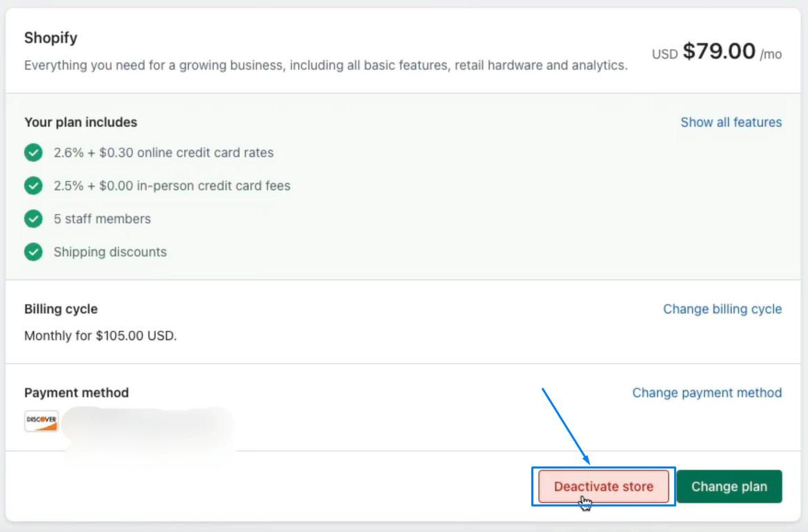Click the checkmark beside Shipping discounts

click(34, 252)
